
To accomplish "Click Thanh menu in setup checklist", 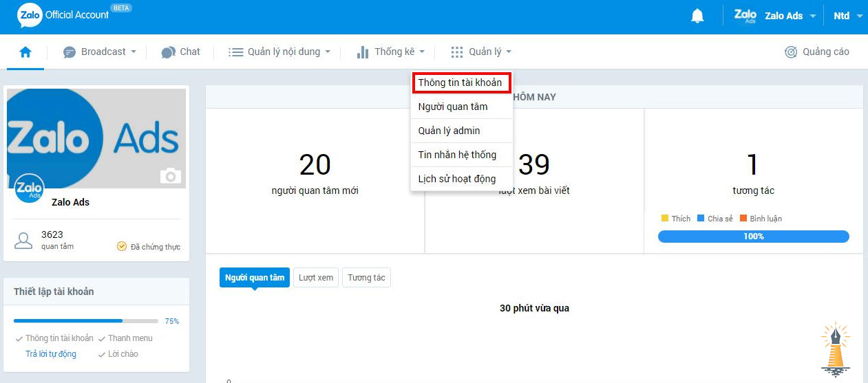I will point(130,338).
